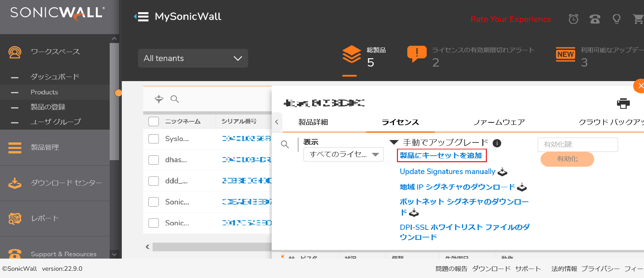This screenshot has height=278, width=644.
Task: Collapse the 手動でアップグレード section triangle
Action: [394, 142]
